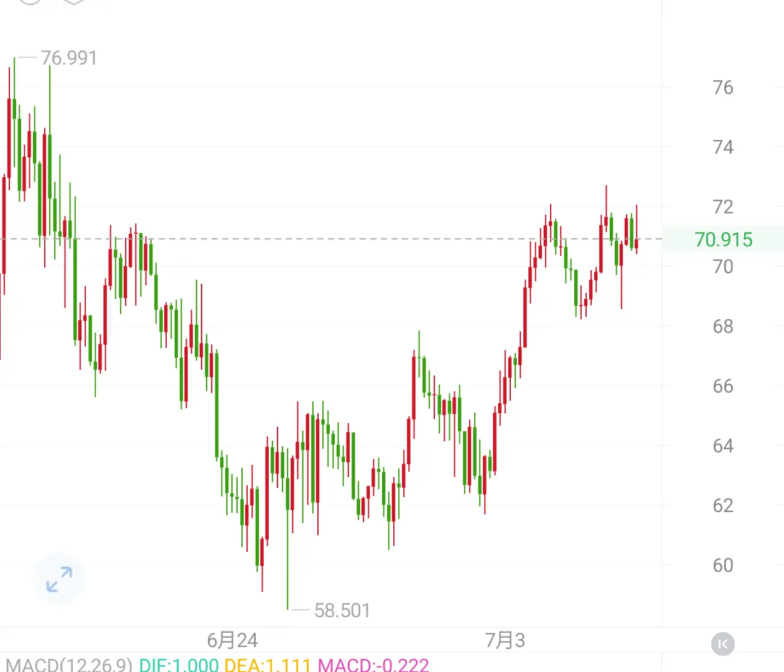Select the DIF:1.000 indicator value

(179, 664)
